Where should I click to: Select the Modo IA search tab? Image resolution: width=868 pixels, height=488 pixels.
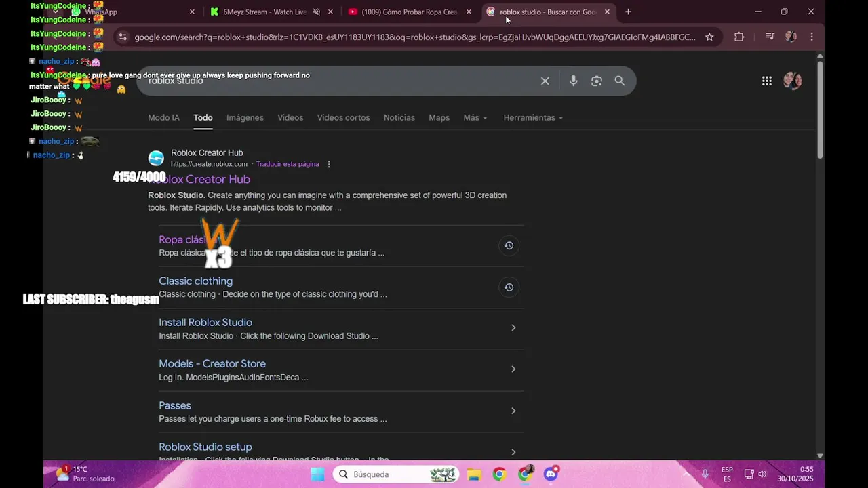163,118
